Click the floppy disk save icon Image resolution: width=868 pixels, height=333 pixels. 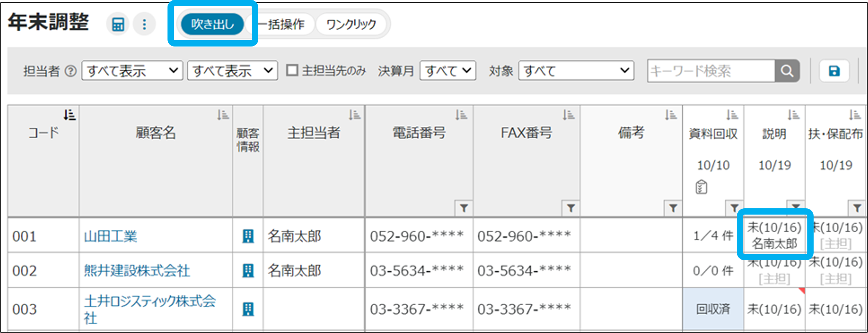pyautogui.click(x=834, y=71)
